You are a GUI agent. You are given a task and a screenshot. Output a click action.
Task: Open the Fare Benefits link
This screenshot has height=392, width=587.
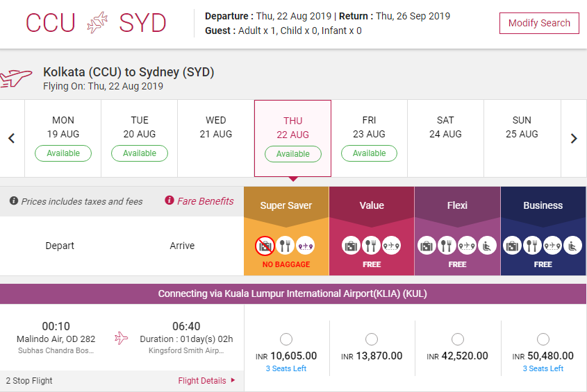(206, 201)
